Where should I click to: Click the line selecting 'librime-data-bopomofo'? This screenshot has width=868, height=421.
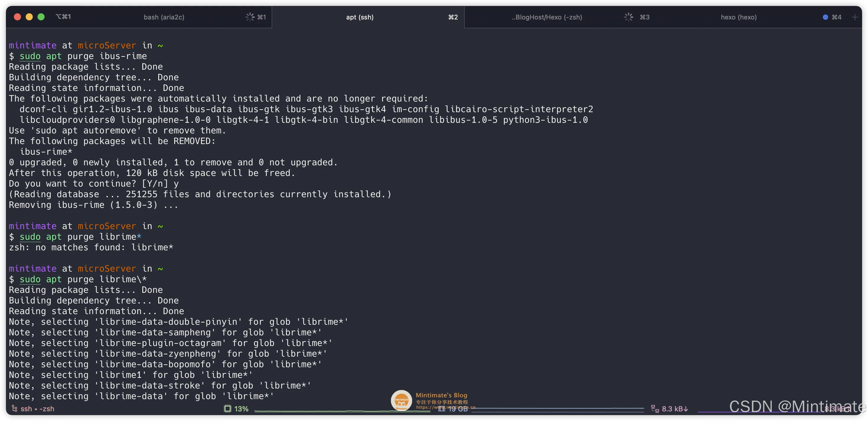(x=165, y=364)
